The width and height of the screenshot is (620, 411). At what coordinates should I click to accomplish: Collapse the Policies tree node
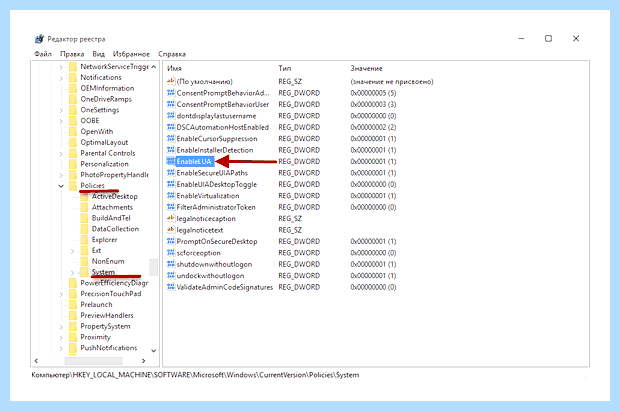click(61, 186)
